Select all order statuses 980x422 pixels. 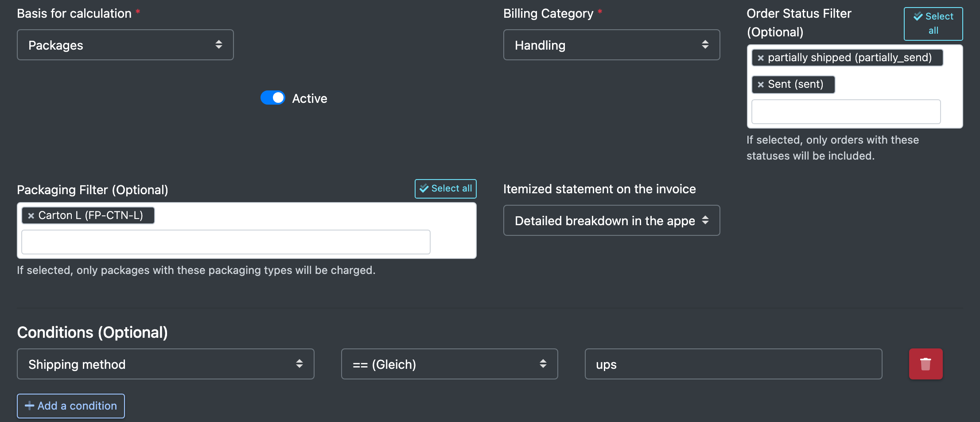coord(933,23)
